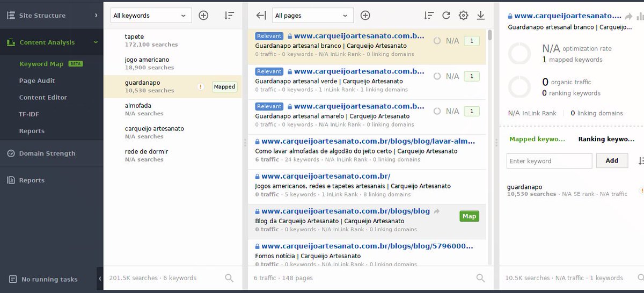Select keyword almofada

tap(172, 109)
